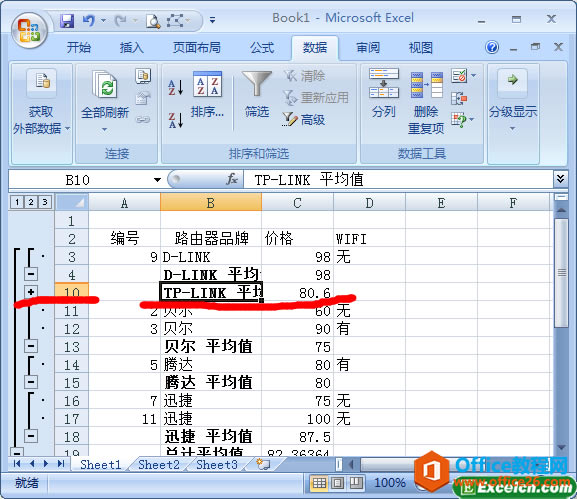Collapse the 迅捷 group minus button

[x=31, y=436]
